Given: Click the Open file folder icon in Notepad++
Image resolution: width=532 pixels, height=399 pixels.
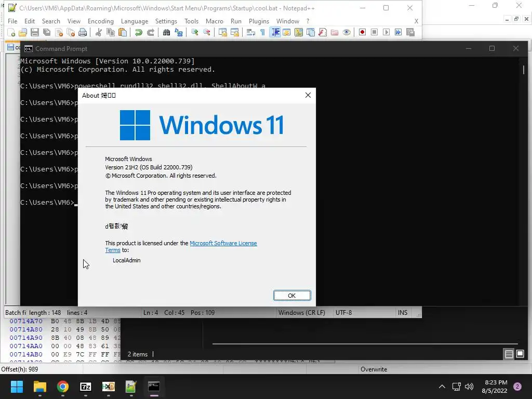Looking at the screenshot, I should [x=23, y=32].
